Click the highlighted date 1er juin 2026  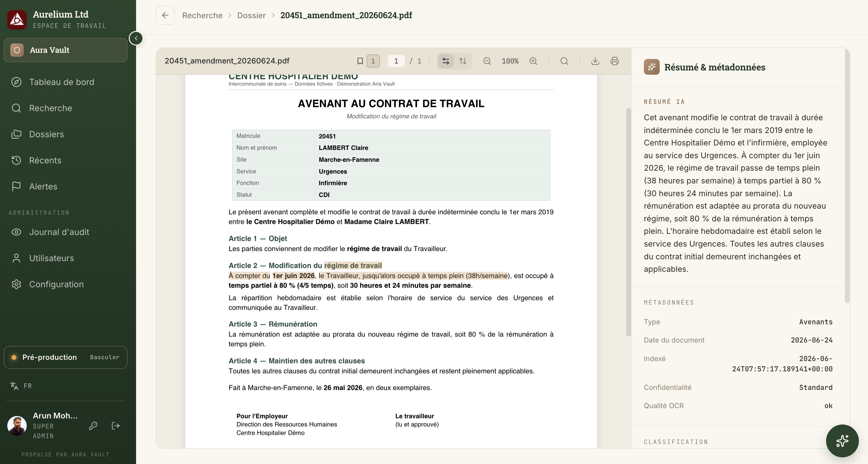point(293,276)
